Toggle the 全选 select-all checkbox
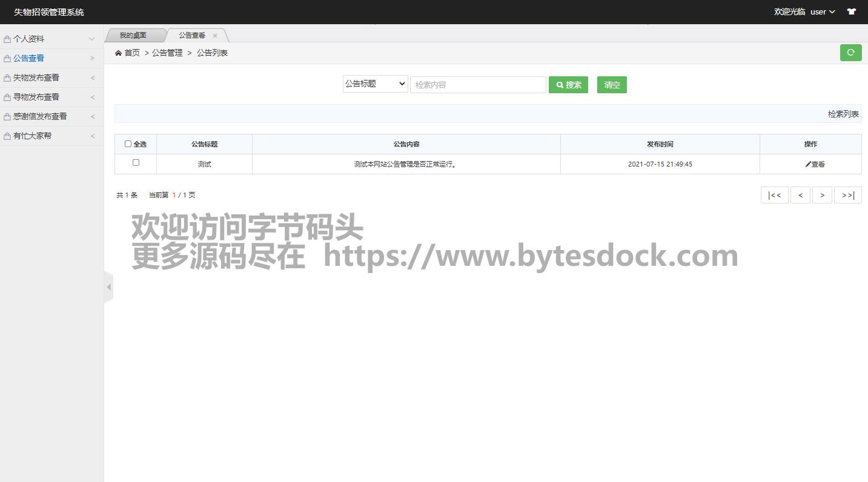This screenshot has height=482, width=868. click(x=128, y=144)
